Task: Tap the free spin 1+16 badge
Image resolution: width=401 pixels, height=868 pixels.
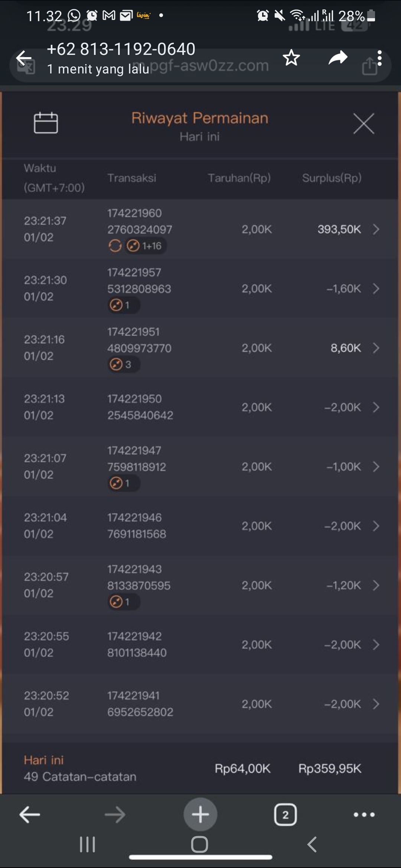Action: 145,246
